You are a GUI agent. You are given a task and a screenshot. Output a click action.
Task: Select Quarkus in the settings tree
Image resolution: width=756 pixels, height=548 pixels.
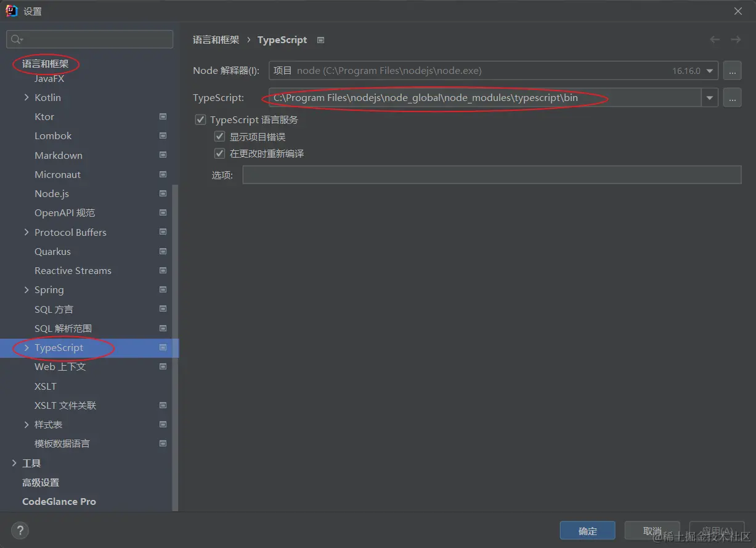click(52, 251)
